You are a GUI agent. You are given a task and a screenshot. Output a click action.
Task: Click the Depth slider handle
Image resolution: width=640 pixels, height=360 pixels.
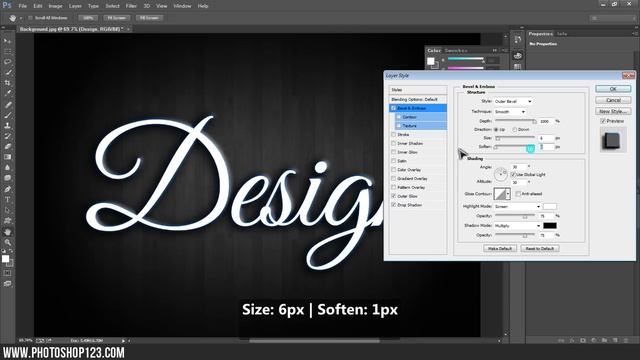pos(534,122)
